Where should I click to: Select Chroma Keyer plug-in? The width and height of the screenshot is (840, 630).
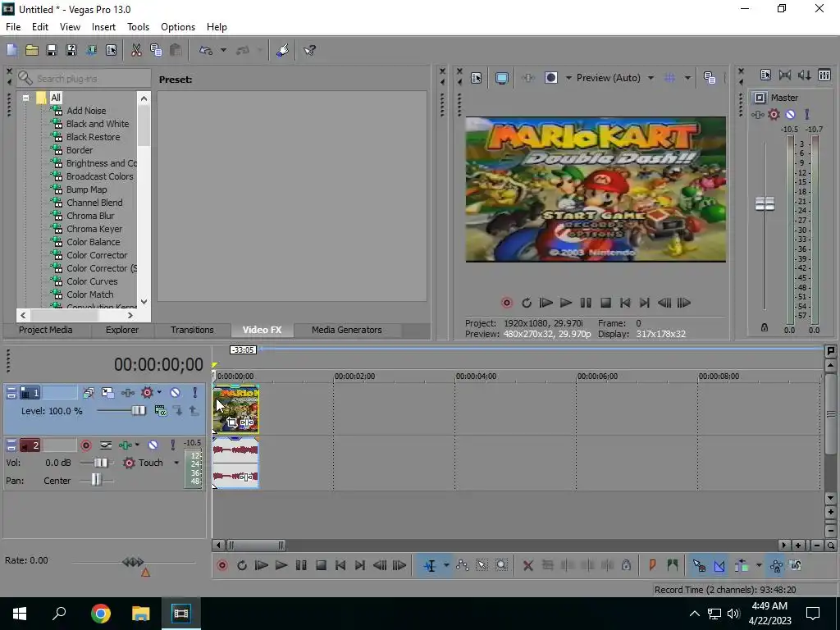click(x=94, y=229)
